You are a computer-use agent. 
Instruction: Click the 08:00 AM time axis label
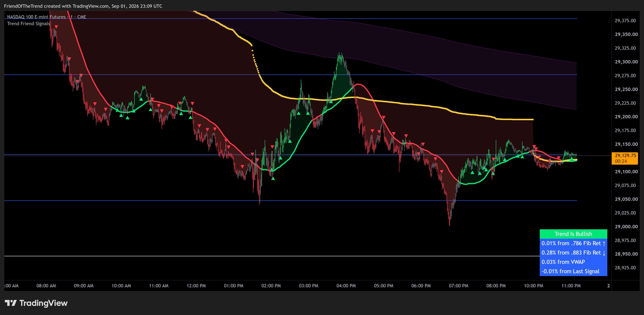46,286
